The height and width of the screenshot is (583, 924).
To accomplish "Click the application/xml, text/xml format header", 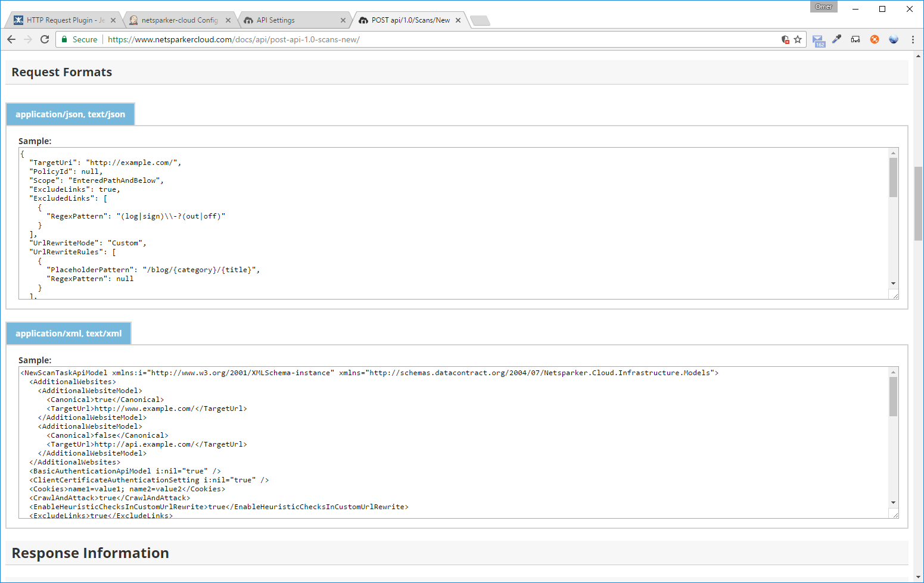I will [x=68, y=333].
